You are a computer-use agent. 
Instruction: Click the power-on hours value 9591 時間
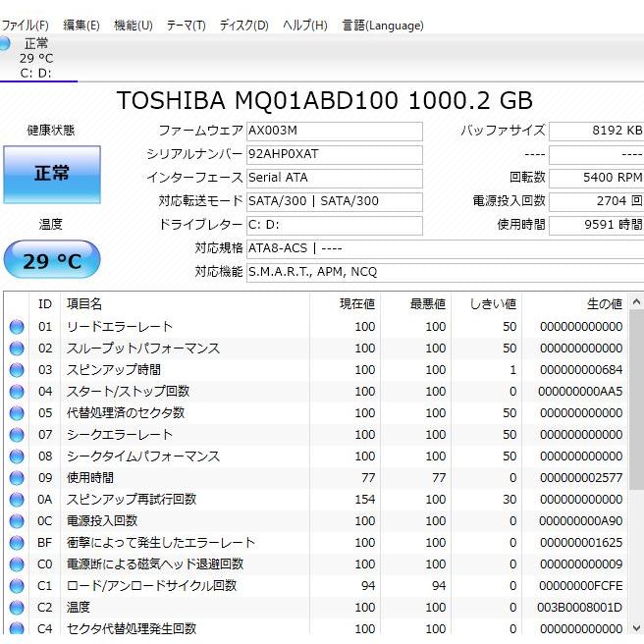point(596,225)
